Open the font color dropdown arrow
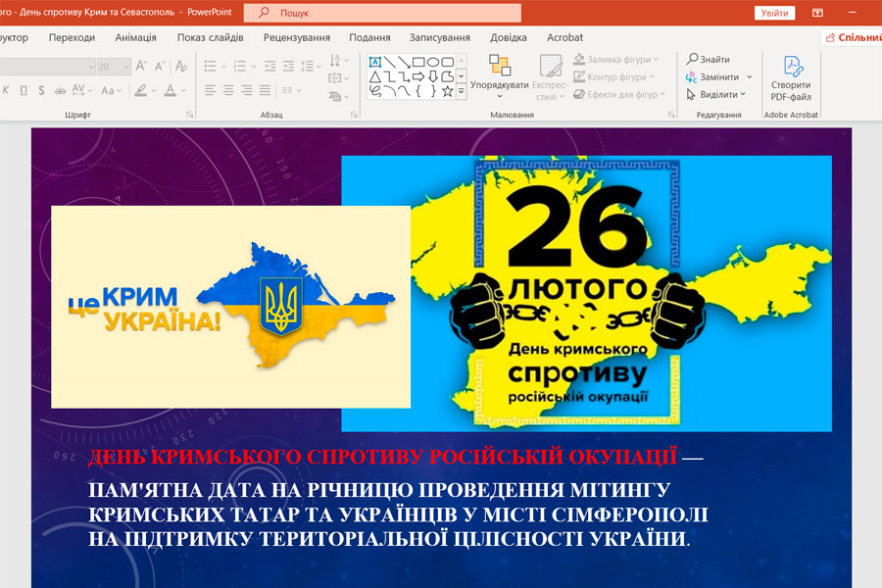The image size is (882, 588). (x=183, y=90)
